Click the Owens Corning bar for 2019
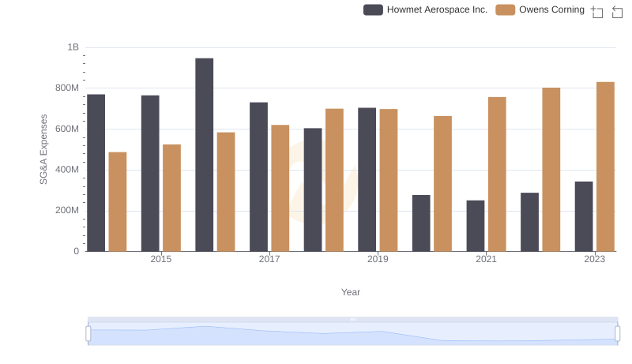 point(389,180)
